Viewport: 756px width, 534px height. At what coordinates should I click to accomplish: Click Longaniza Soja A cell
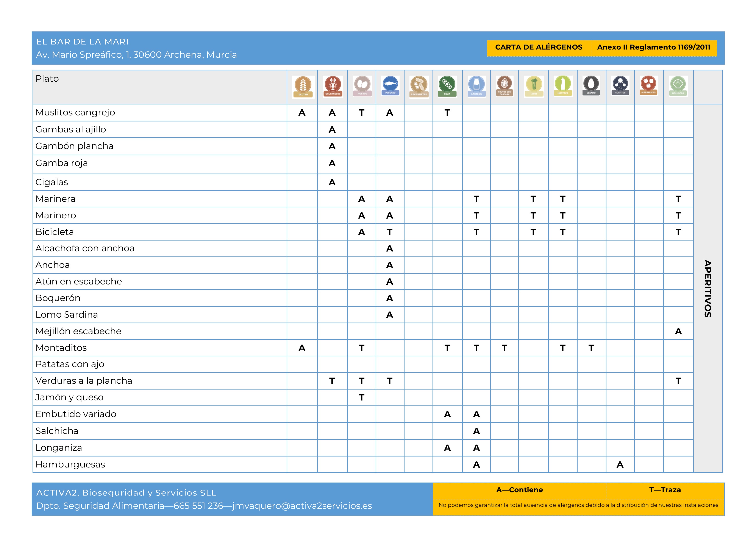tap(447, 448)
